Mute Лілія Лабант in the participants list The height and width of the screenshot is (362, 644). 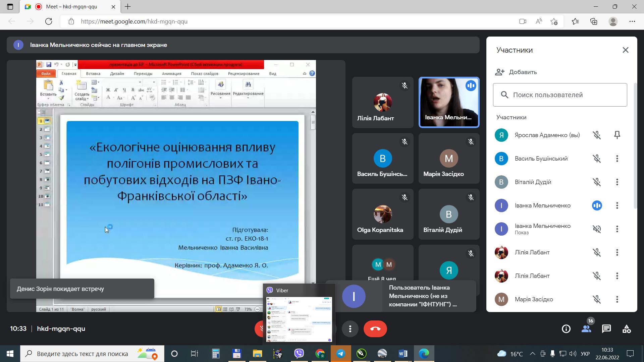tap(597, 252)
